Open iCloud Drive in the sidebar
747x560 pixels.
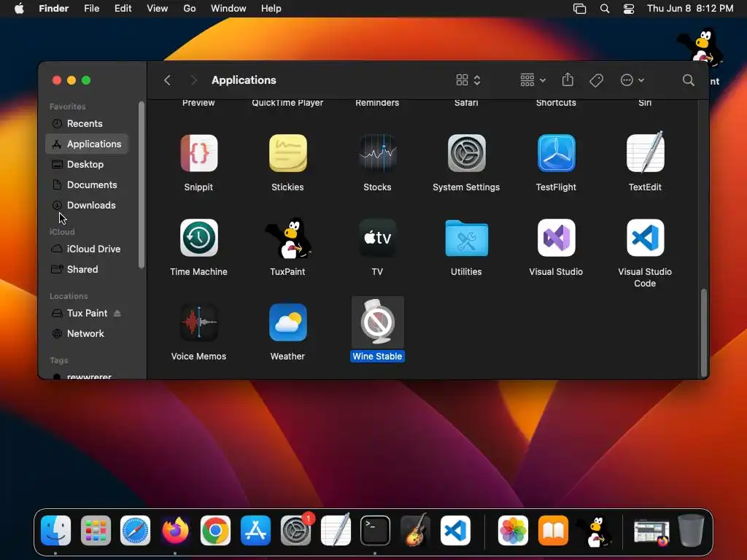87,249
